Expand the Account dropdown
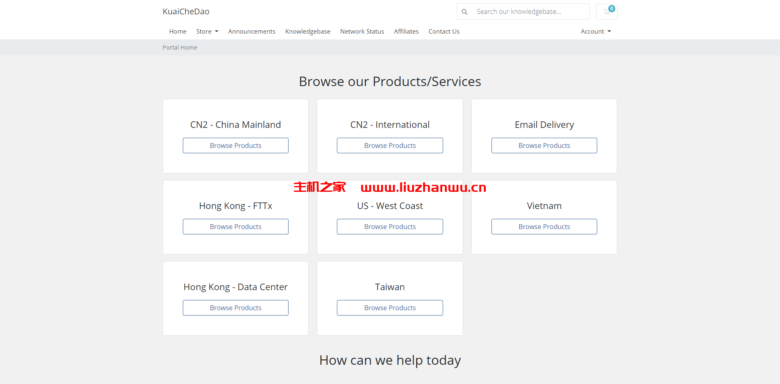Image resolution: width=780 pixels, height=384 pixels. click(x=595, y=31)
